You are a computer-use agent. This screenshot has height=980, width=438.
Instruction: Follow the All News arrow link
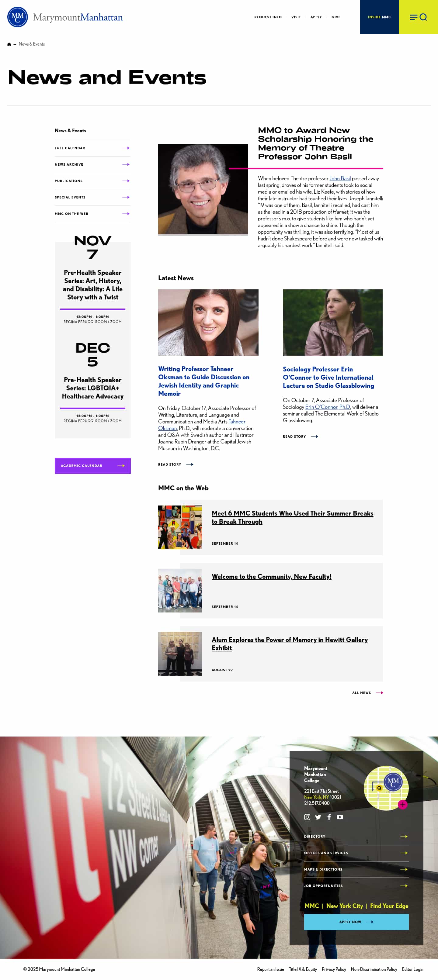tap(368, 693)
